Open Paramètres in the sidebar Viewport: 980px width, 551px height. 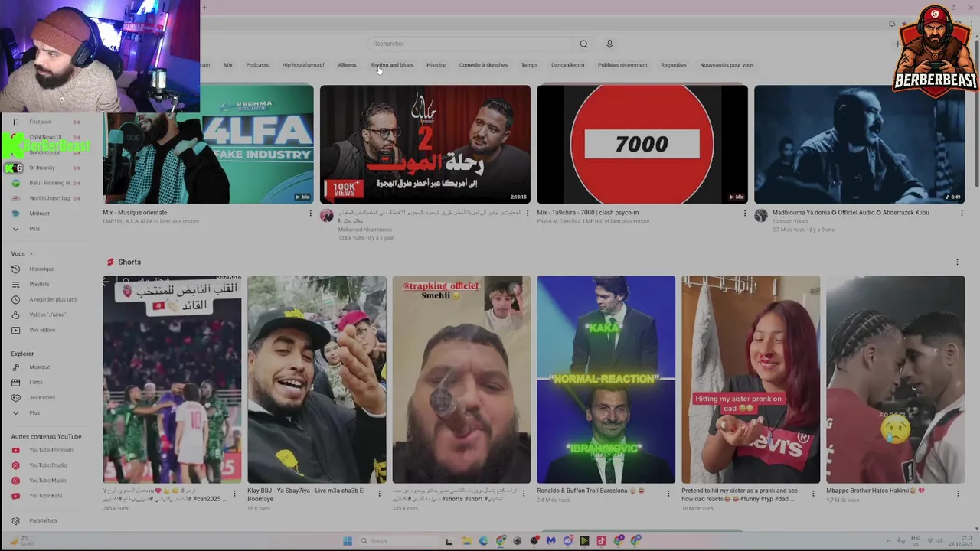coord(43,520)
